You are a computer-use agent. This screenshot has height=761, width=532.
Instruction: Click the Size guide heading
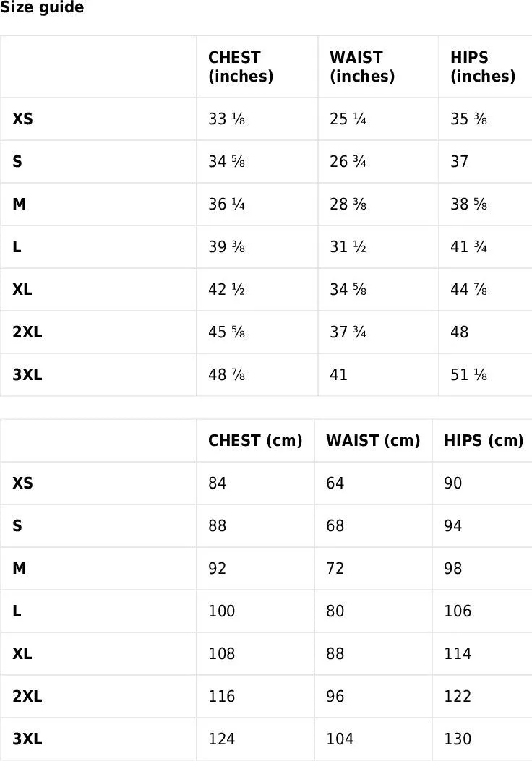(x=42, y=8)
